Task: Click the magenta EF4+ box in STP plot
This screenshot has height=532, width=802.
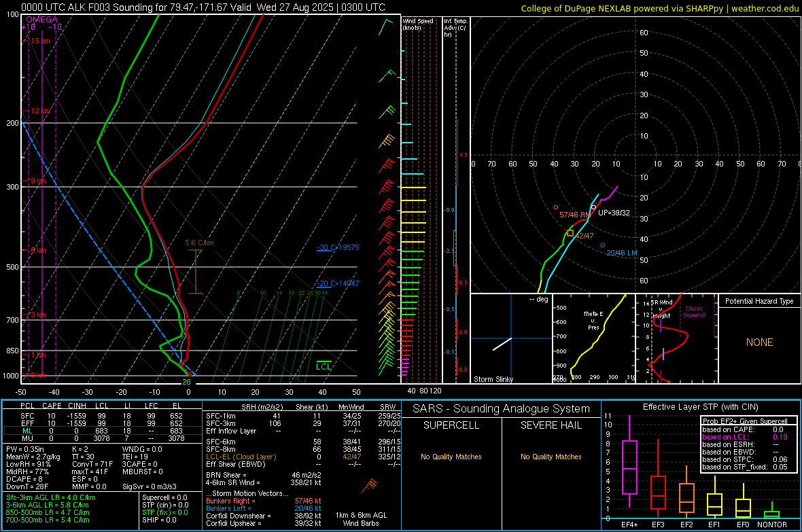Action: point(629,467)
